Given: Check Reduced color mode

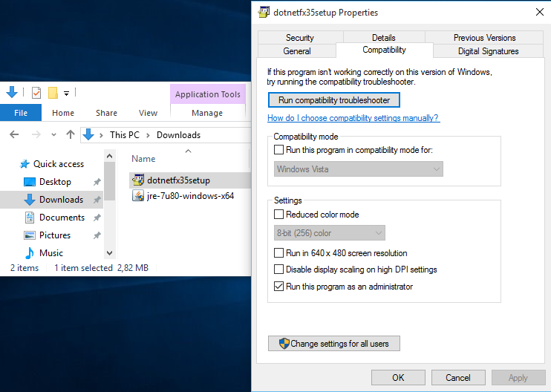Looking at the screenshot, I should point(278,215).
